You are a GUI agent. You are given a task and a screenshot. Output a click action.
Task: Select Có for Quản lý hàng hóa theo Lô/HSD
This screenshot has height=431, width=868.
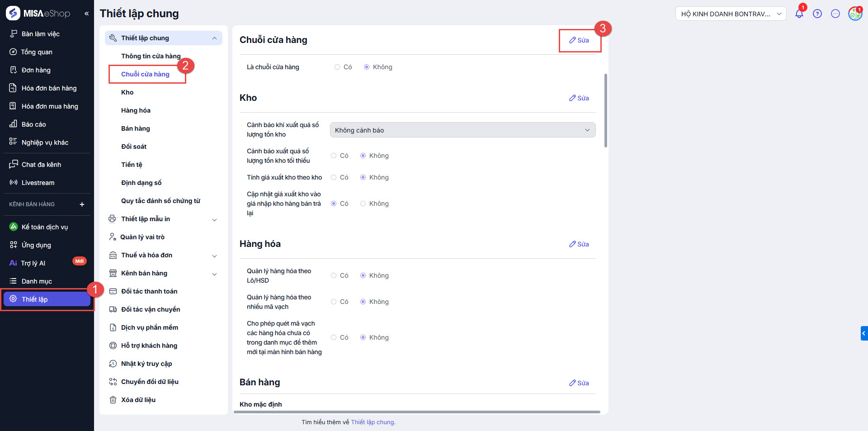tap(334, 275)
